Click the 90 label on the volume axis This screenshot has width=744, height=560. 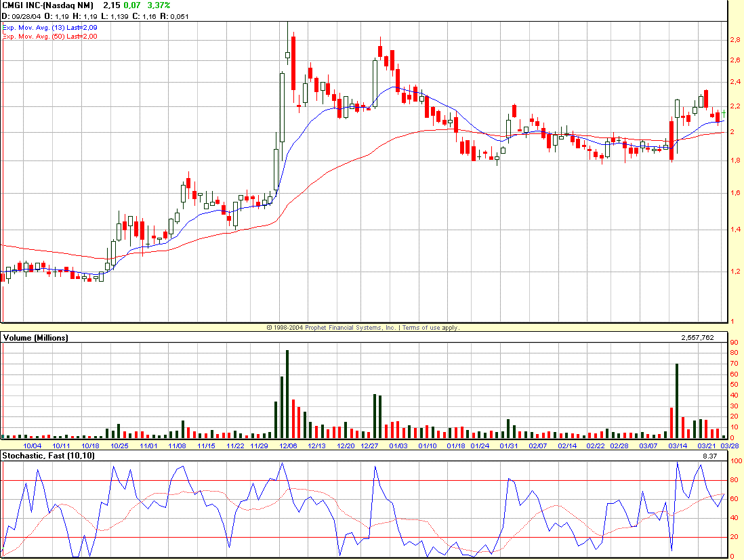(x=734, y=352)
